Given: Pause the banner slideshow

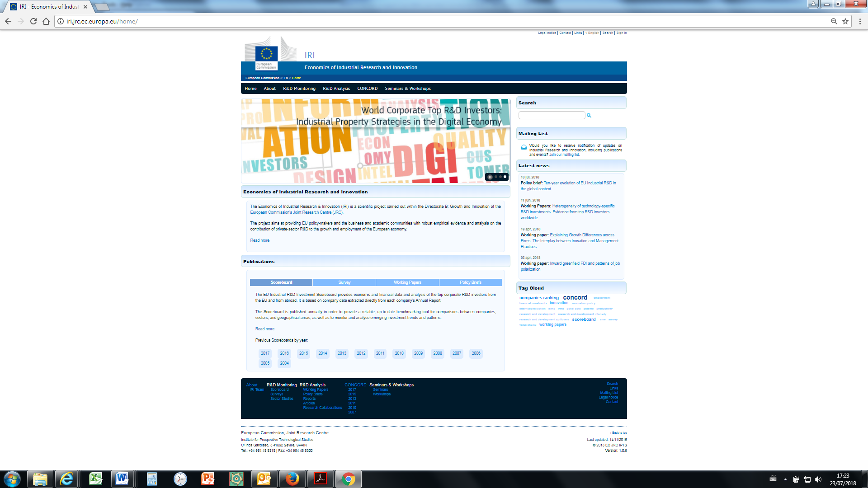Looking at the screenshot, I should tap(490, 177).
